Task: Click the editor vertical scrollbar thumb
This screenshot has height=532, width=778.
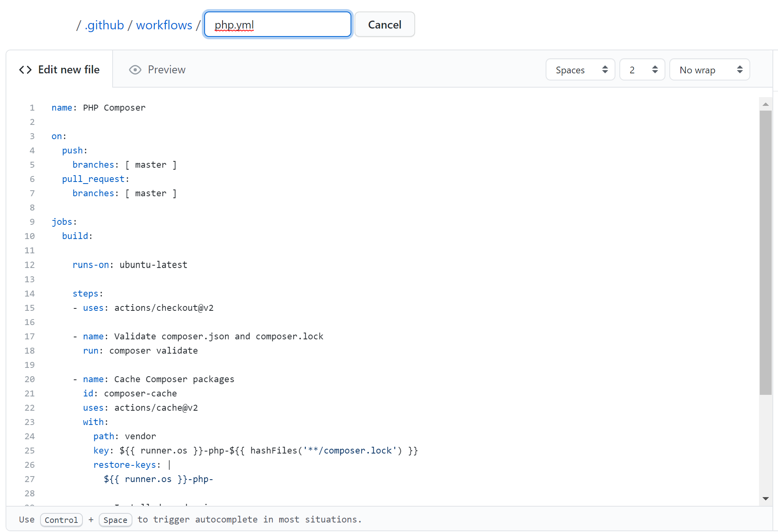Action: (765, 253)
